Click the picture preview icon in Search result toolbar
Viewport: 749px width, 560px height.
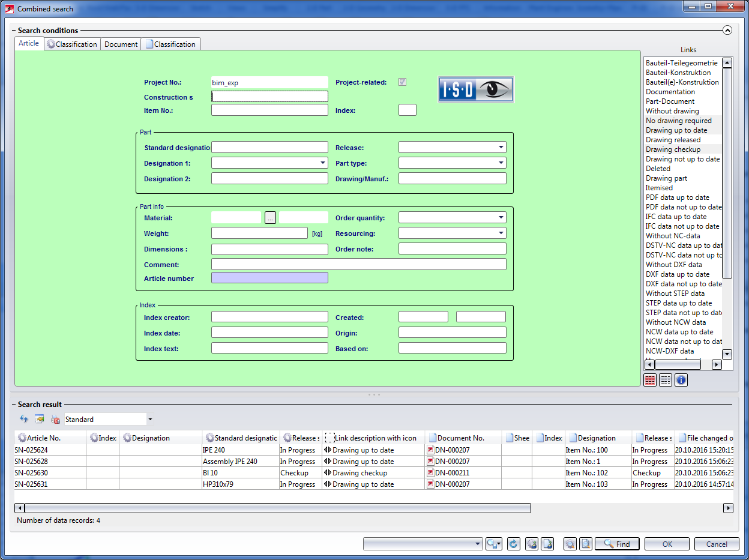(40, 420)
